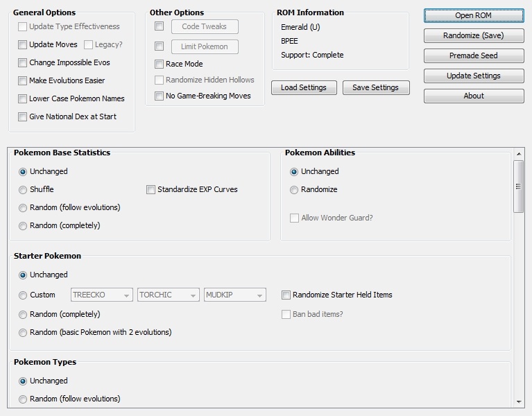Toggle the Race Mode checkbox

tap(160, 64)
